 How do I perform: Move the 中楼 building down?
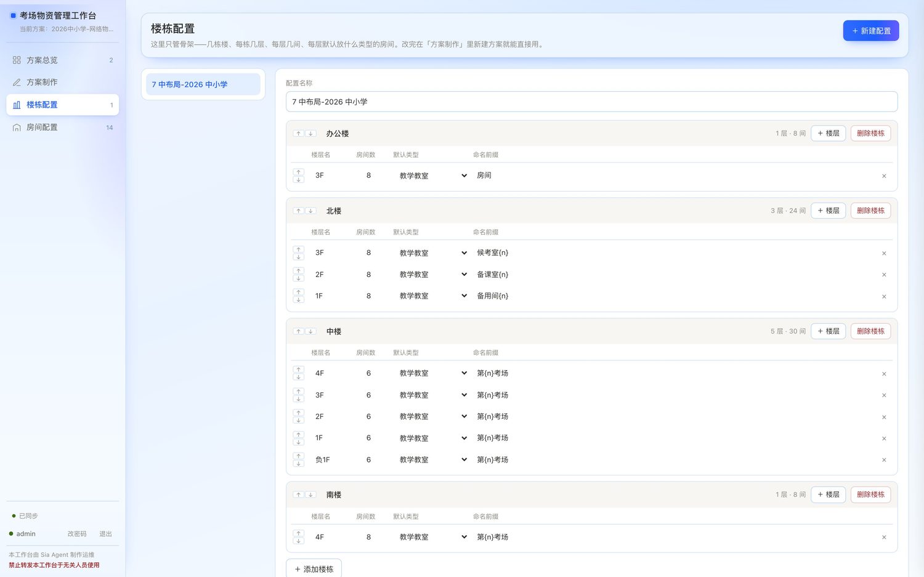click(x=311, y=331)
